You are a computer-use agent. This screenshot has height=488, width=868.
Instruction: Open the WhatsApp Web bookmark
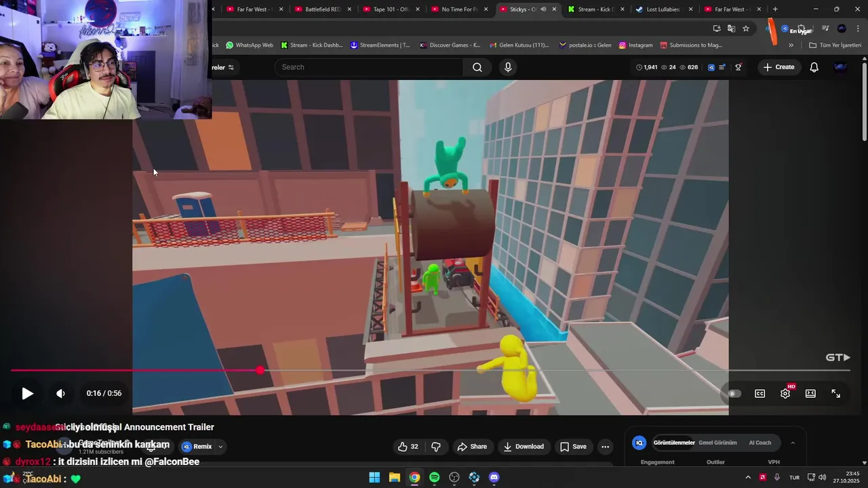[250, 45]
